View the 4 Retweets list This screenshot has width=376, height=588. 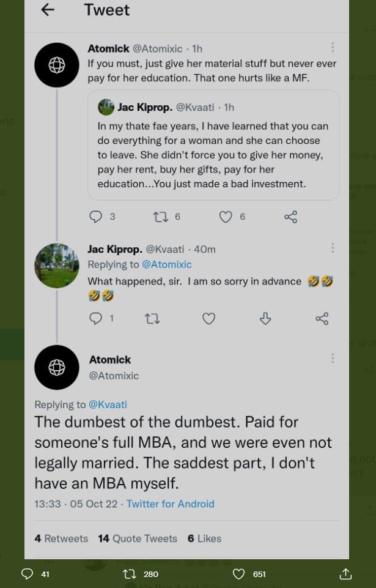point(61,538)
